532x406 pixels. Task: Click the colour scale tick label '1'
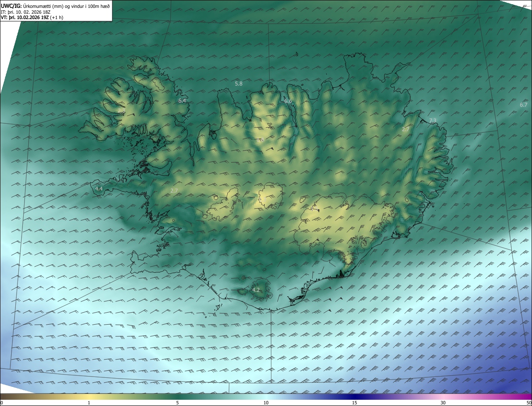click(89, 403)
